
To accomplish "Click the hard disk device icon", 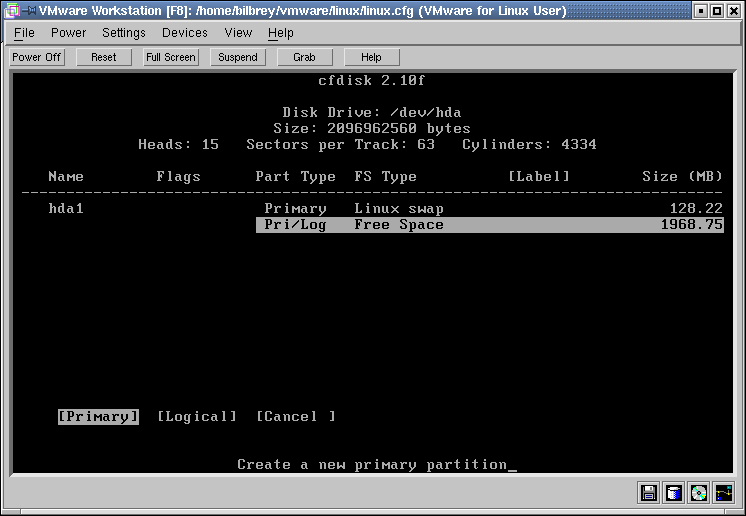I will click(674, 493).
